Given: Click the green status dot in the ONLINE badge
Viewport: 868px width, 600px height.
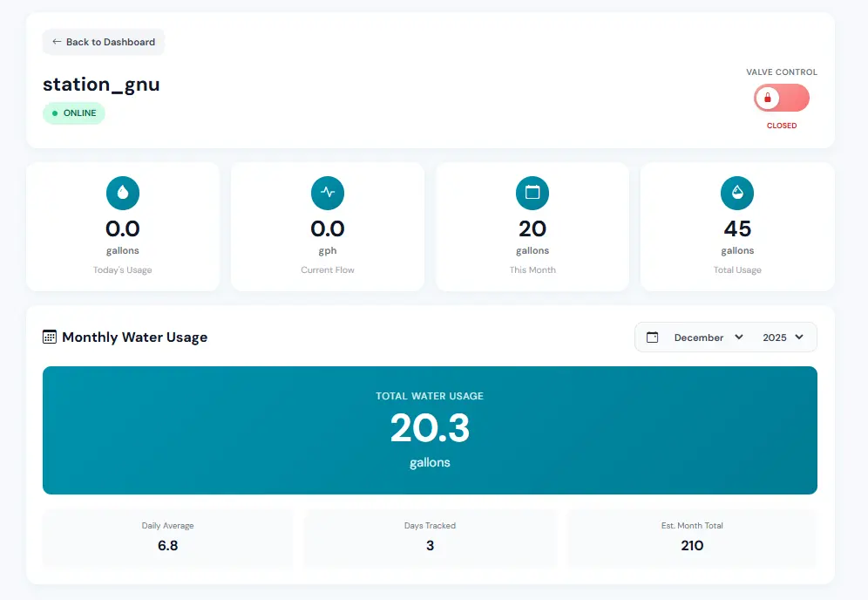Looking at the screenshot, I should [x=55, y=112].
